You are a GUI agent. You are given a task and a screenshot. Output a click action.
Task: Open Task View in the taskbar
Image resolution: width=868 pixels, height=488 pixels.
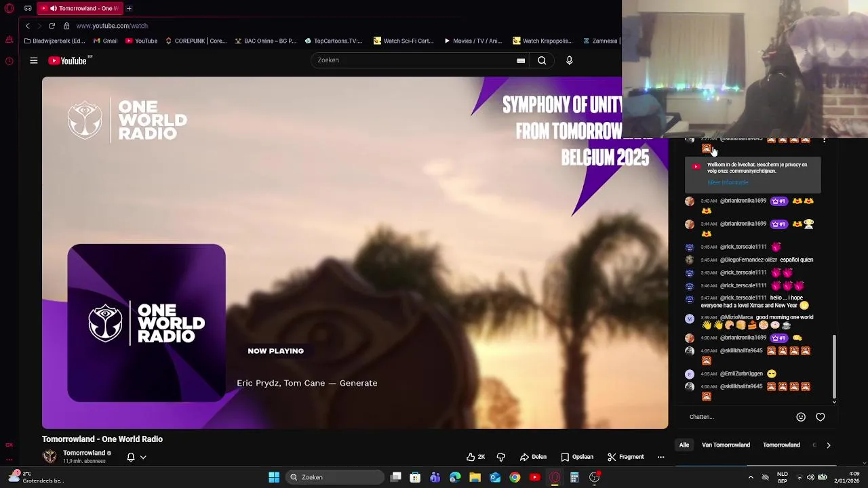pyautogui.click(x=396, y=477)
